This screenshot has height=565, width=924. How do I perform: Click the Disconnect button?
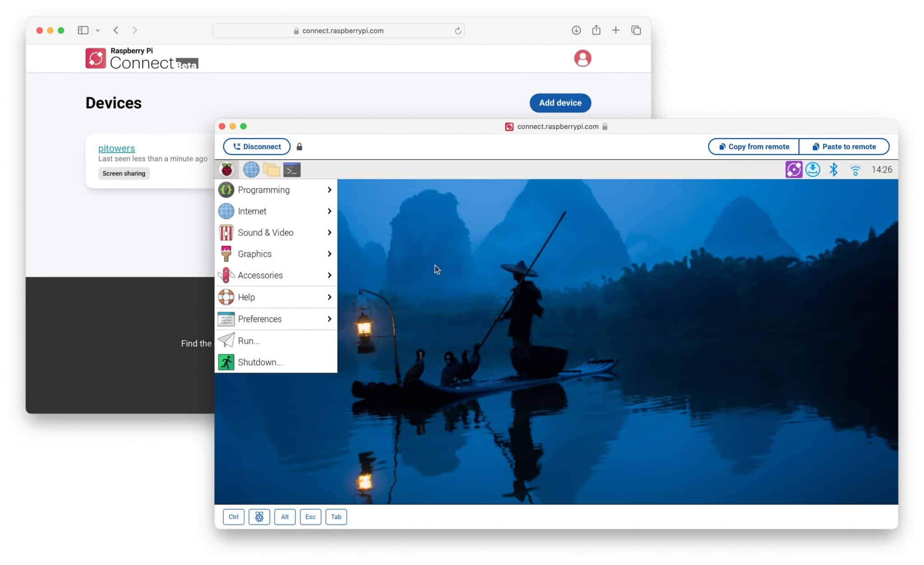coord(256,147)
